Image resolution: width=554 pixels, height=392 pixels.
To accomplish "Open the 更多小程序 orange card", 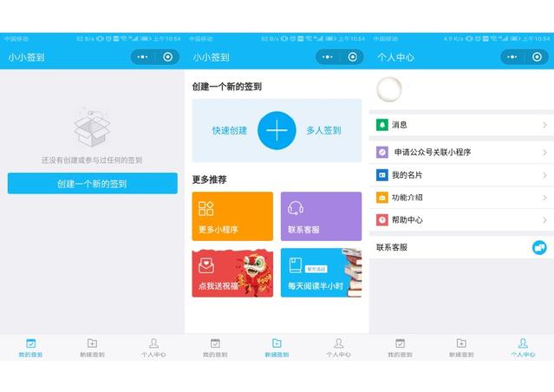I will [232, 216].
